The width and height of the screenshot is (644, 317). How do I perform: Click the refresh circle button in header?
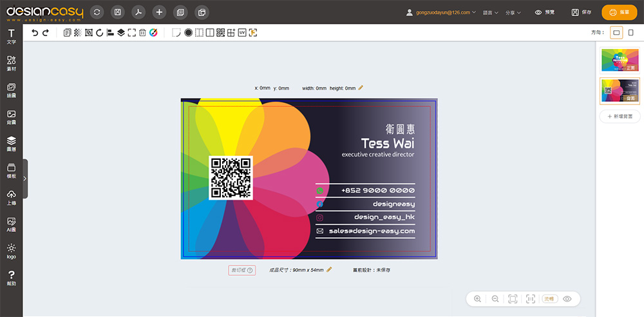point(97,12)
